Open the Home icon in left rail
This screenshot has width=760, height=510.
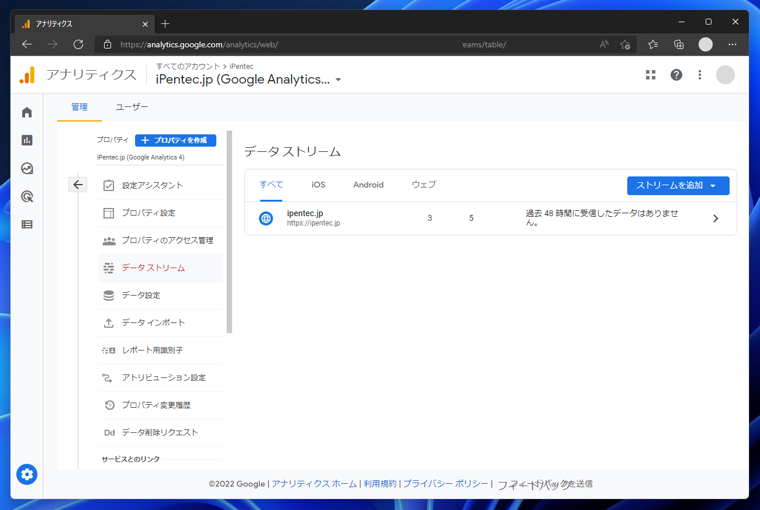27,112
